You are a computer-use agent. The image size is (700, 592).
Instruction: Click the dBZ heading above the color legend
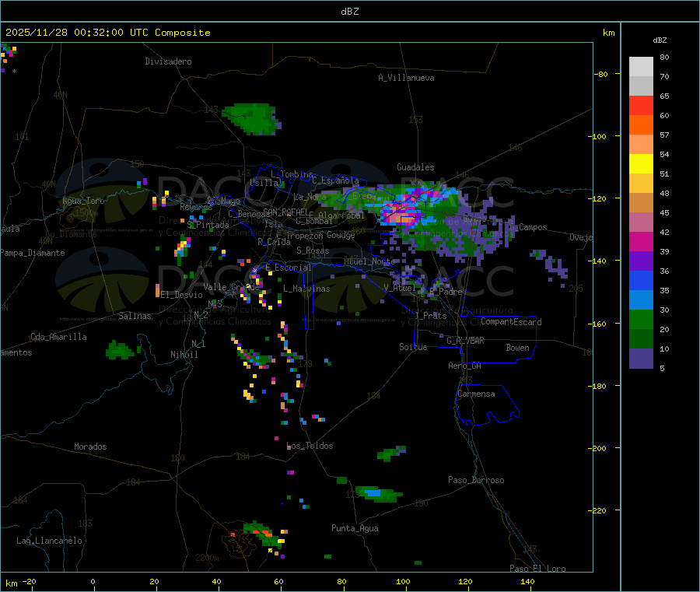click(x=660, y=40)
